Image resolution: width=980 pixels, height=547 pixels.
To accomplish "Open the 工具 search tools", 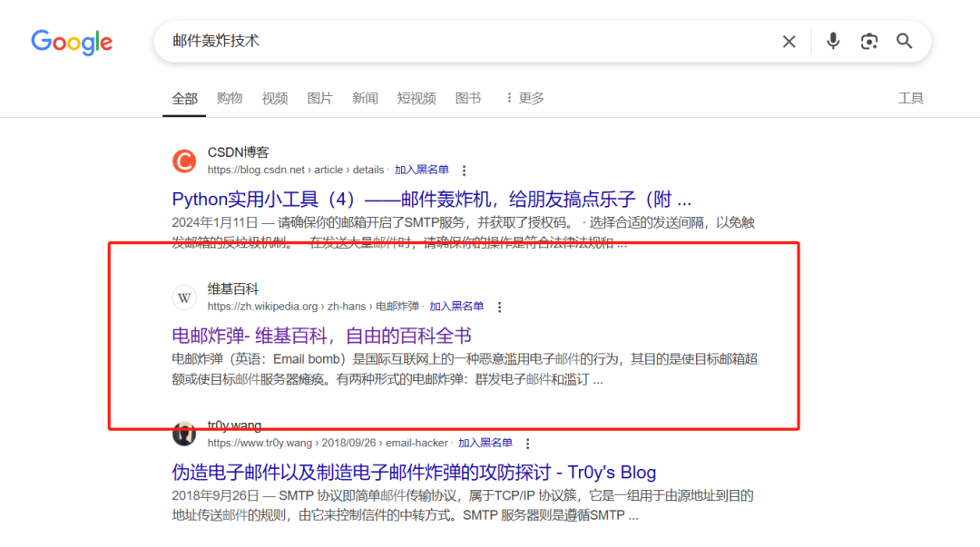I will pyautogui.click(x=911, y=98).
